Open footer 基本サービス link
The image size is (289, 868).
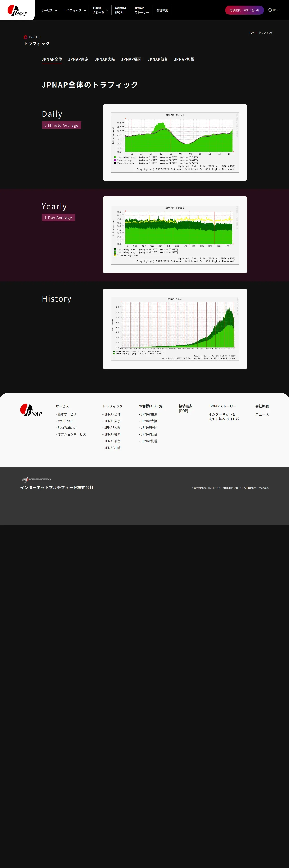click(66, 414)
